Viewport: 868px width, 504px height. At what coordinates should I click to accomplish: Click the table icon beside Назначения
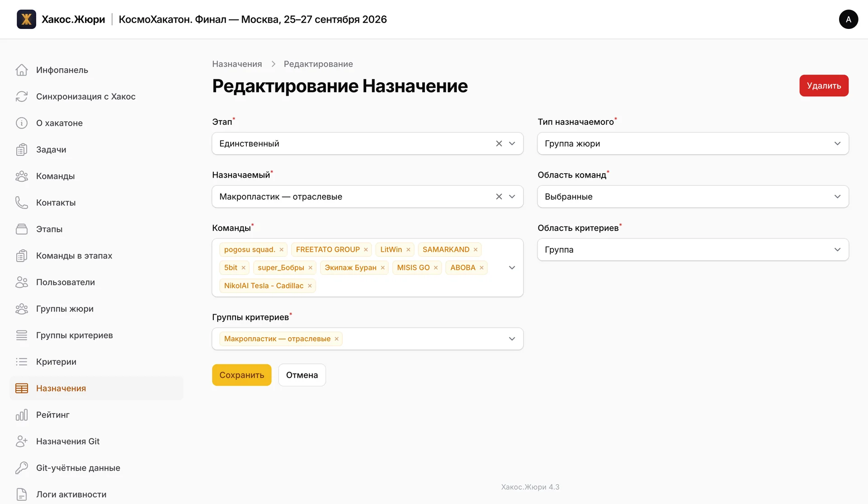point(22,388)
